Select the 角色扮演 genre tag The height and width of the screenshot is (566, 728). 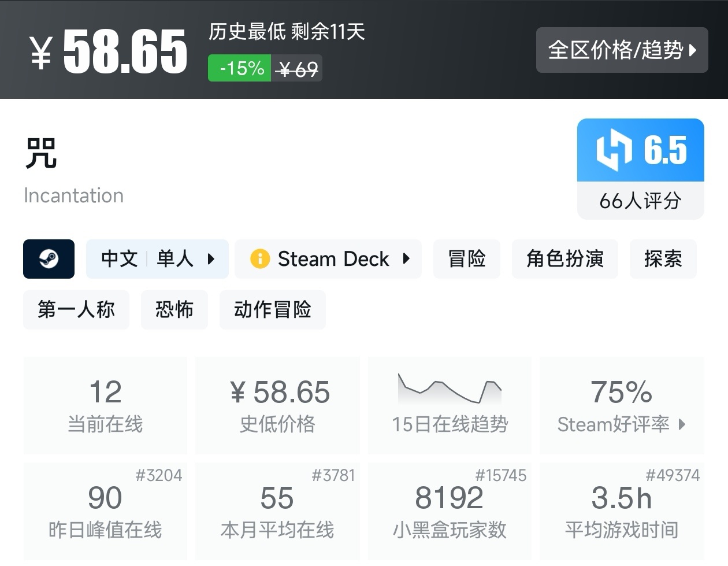point(564,259)
